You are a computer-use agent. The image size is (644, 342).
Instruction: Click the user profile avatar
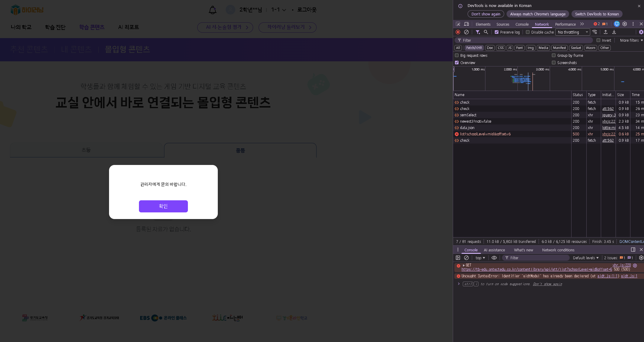pyautogui.click(x=230, y=10)
